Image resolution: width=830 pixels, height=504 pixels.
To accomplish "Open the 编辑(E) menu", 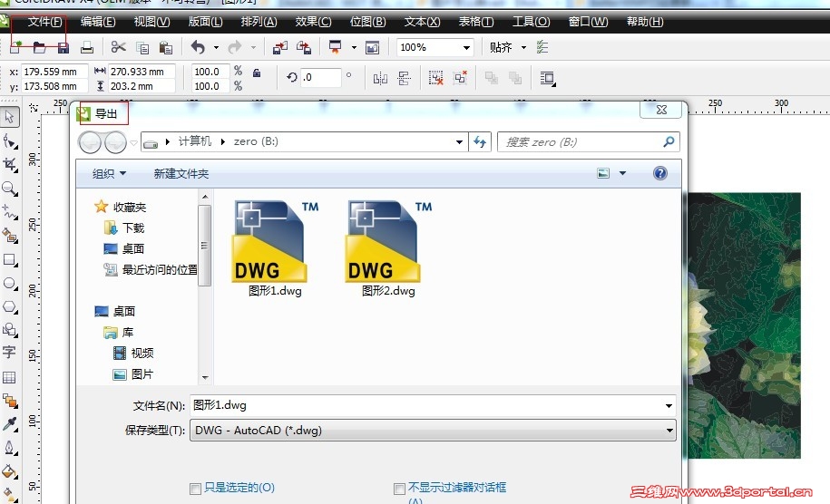I will [98, 22].
